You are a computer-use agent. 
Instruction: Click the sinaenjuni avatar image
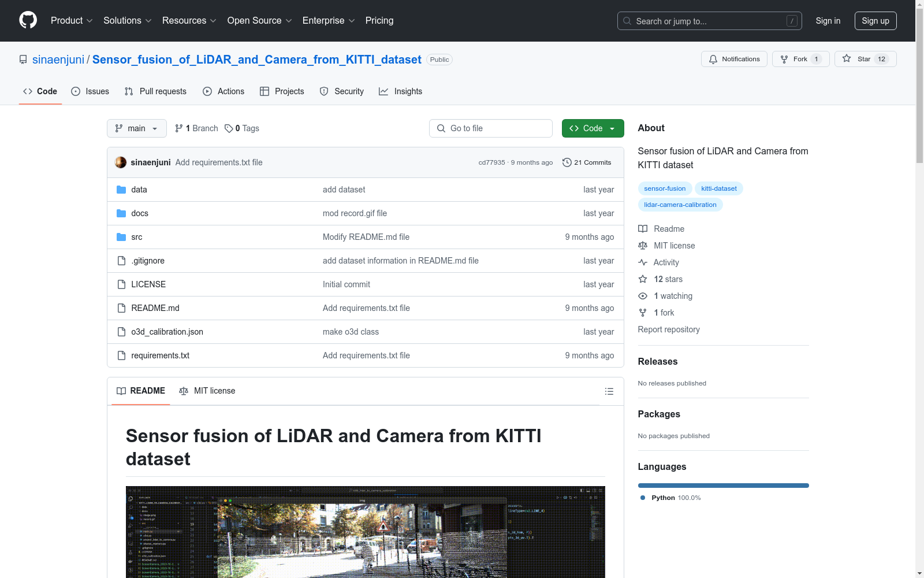[x=121, y=162]
